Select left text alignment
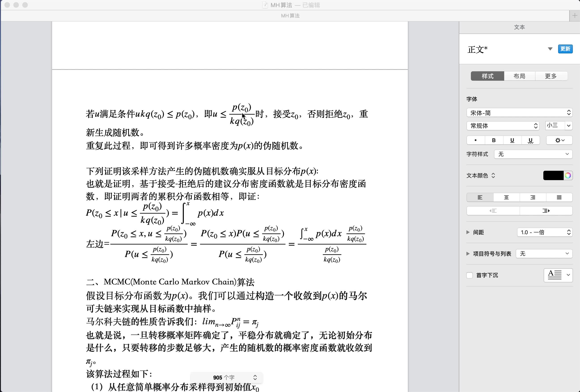This screenshot has height=392, width=580. click(x=480, y=197)
